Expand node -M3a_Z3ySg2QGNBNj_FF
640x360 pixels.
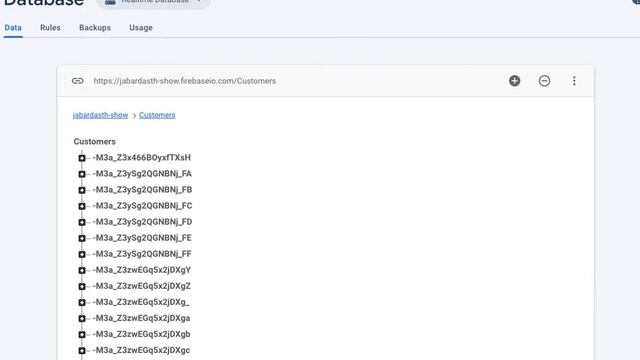point(82,254)
